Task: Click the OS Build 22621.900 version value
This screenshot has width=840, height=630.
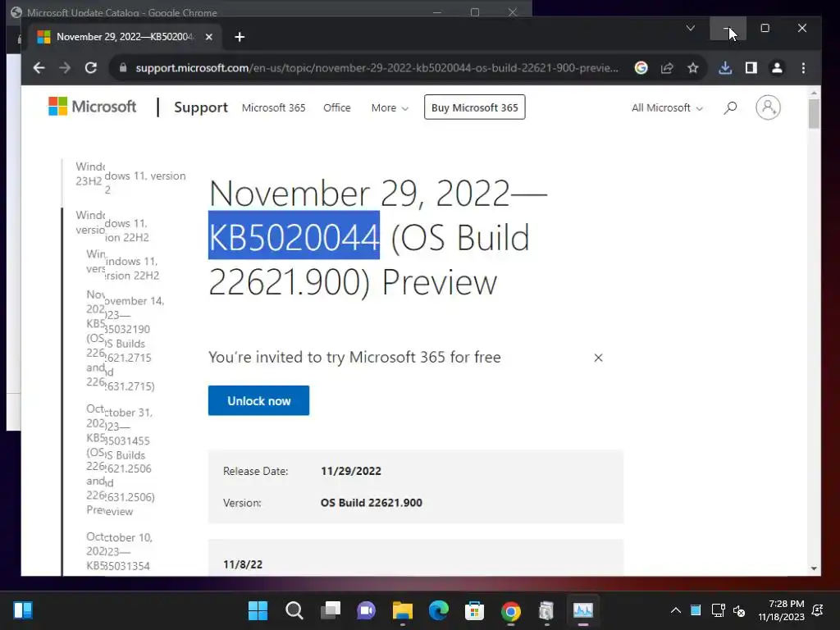Action: click(x=372, y=503)
